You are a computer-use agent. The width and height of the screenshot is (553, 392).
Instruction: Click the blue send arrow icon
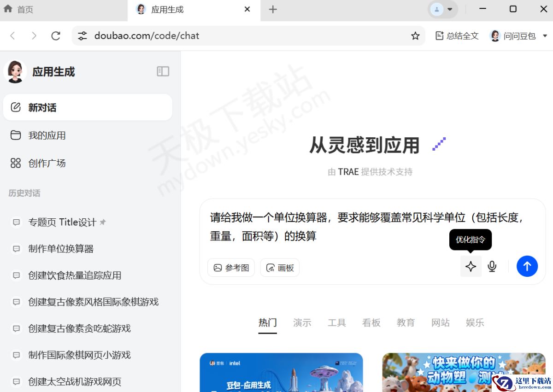click(x=527, y=266)
